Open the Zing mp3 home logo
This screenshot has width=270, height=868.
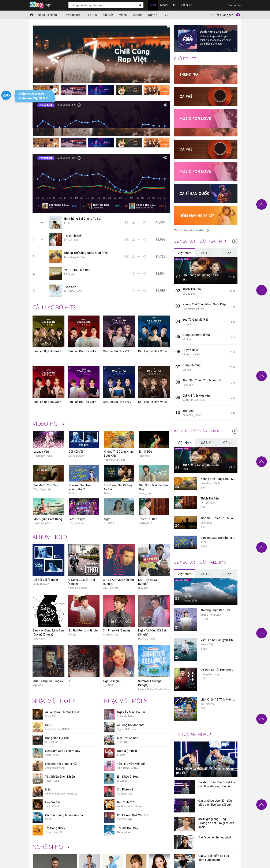pyautogui.click(x=41, y=5)
